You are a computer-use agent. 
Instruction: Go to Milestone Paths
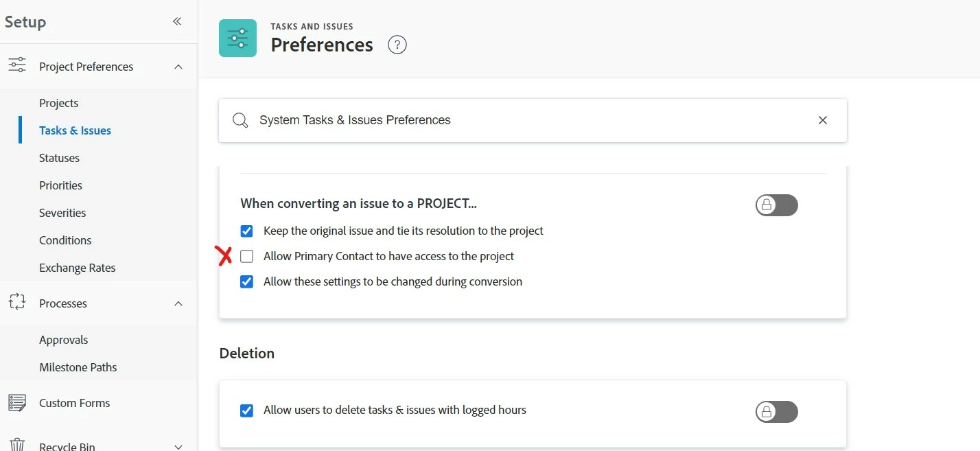point(78,367)
